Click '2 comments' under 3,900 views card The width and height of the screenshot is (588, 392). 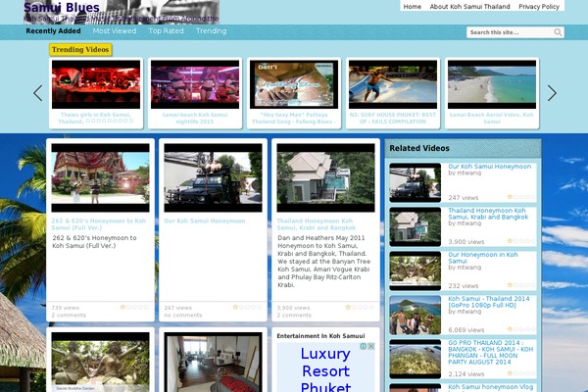click(294, 316)
